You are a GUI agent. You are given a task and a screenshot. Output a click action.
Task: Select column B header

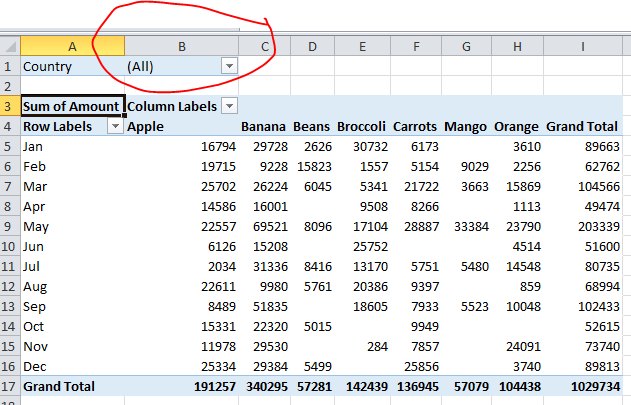click(x=182, y=46)
